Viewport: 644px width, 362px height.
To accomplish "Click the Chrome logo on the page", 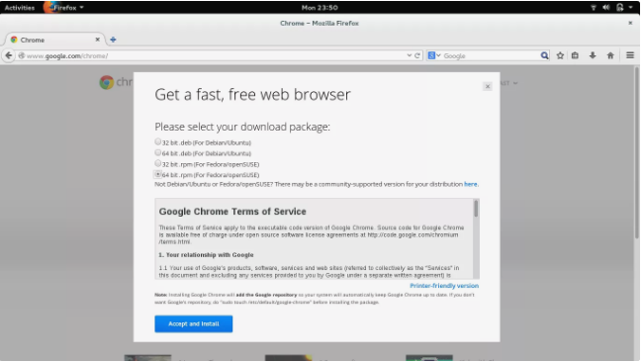I will 107,82.
